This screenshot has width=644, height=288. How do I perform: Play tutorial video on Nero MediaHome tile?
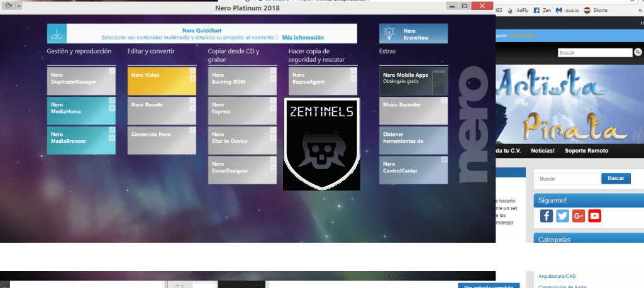click(x=112, y=108)
